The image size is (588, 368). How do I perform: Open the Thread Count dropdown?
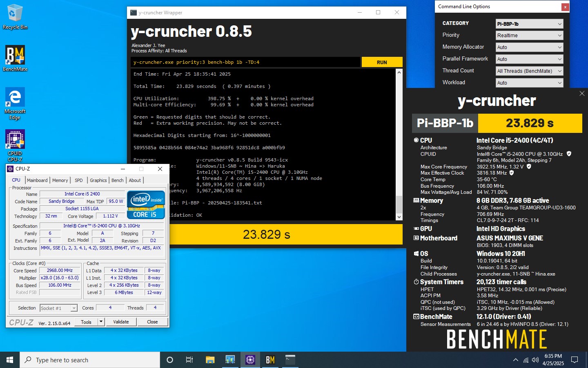530,71
